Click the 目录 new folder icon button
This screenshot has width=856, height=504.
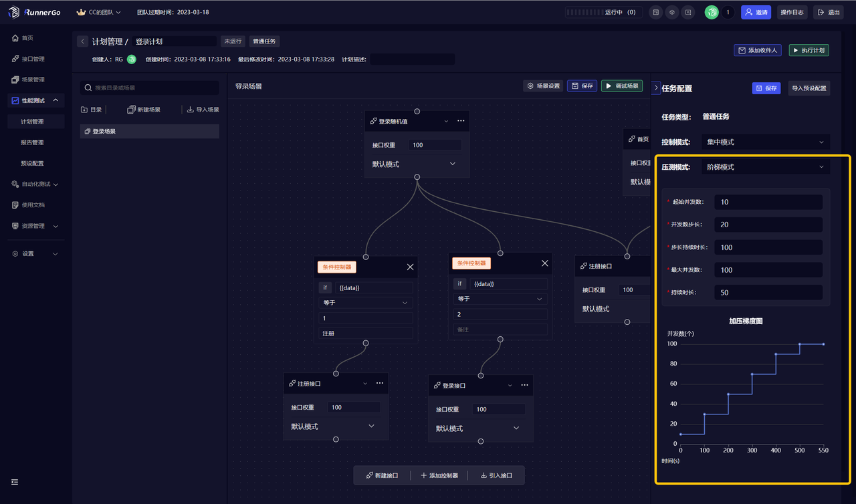coord(91,110)
